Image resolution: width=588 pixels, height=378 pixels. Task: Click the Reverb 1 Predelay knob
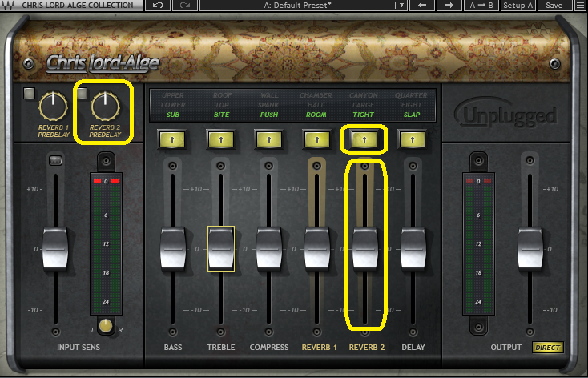click(52, 104)
